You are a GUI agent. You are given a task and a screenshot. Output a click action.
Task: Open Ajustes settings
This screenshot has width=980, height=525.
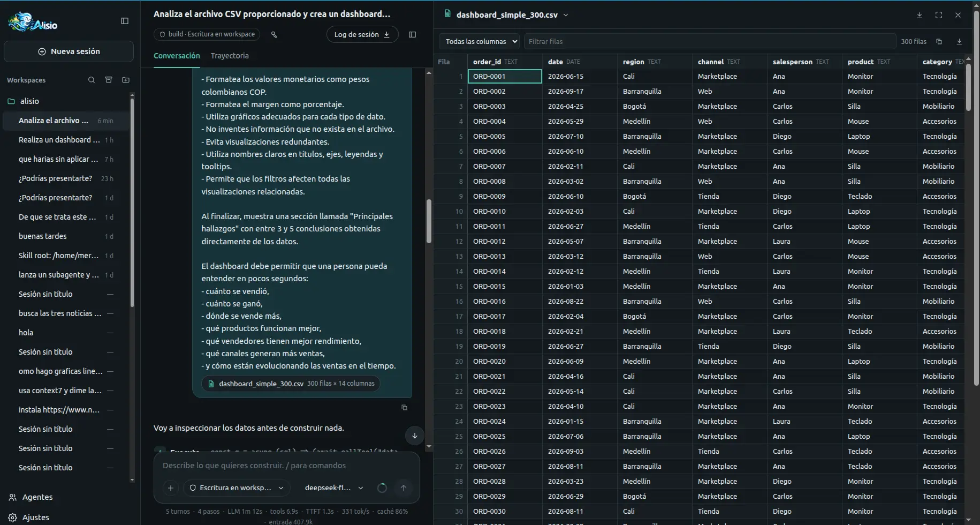click(36, 517)
